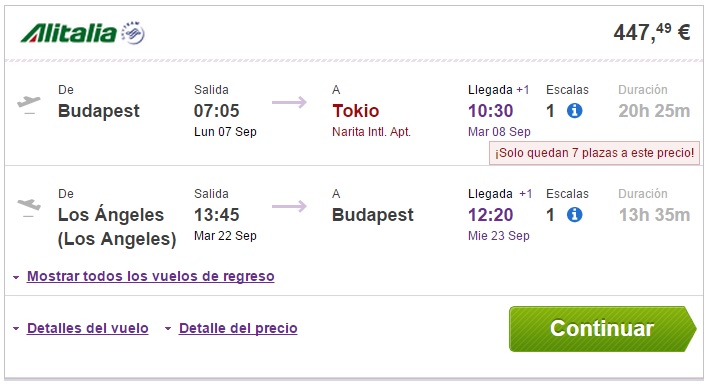Click the triangle beside Detalle del precio
This screenshot has height=384, width=709.
click(168, 328)
